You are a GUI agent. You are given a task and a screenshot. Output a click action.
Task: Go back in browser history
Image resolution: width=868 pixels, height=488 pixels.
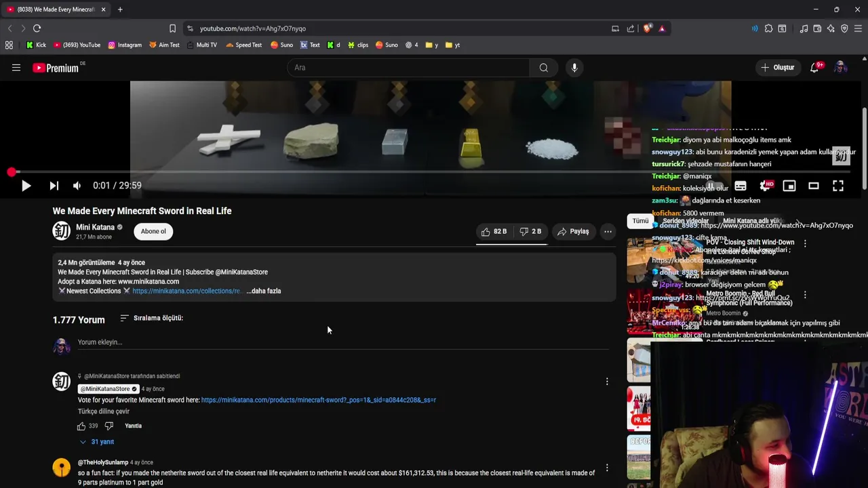click(9, 28)
